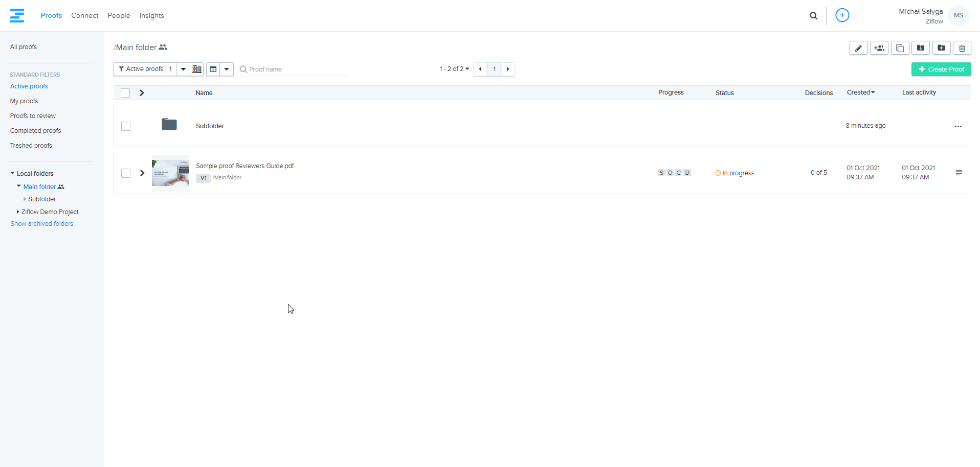
Task: Open Subfolder row three-dot menu
Action: click(x=957, y=126)
